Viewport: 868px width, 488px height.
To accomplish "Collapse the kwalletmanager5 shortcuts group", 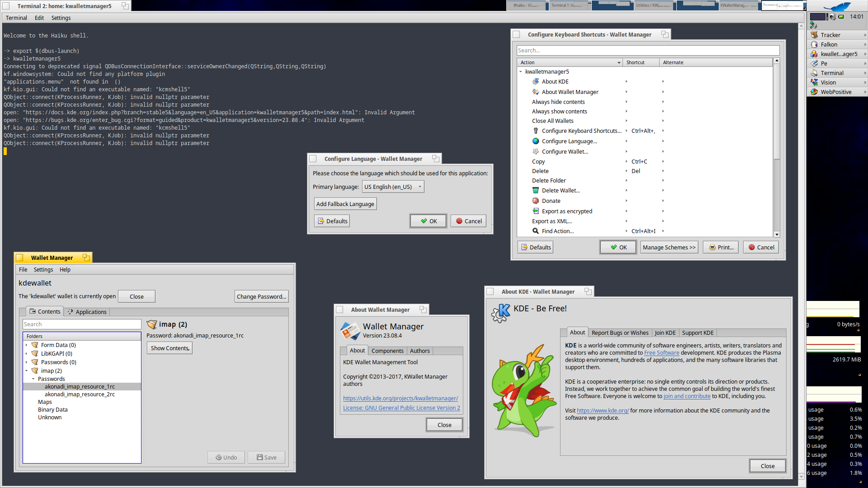I will coord(520,71).
